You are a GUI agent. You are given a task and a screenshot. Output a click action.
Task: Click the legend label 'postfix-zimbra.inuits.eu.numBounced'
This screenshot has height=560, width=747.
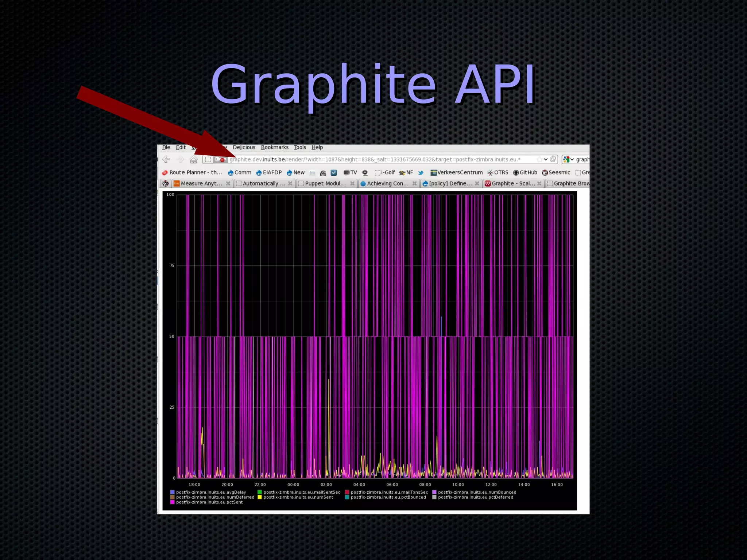477,492
